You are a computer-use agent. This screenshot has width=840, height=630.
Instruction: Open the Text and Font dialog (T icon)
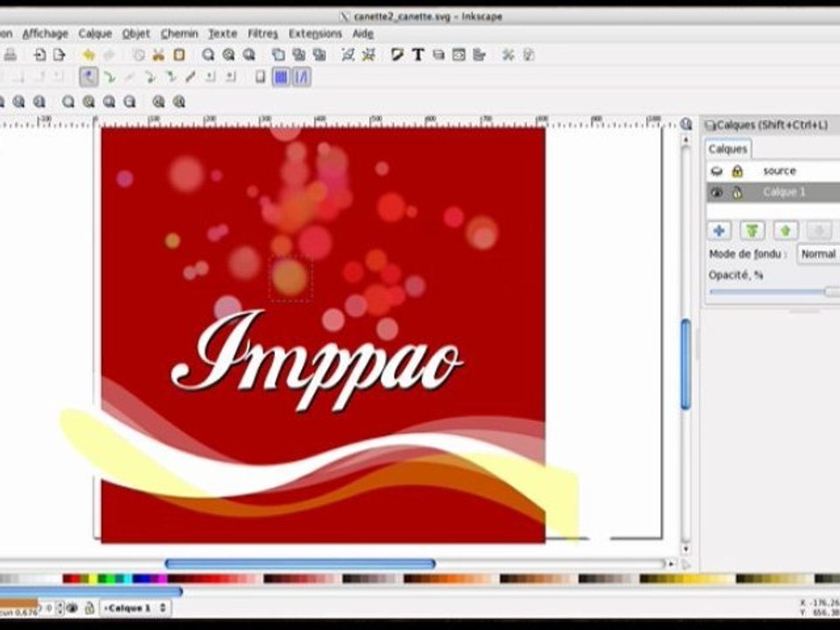coord(418,54)
